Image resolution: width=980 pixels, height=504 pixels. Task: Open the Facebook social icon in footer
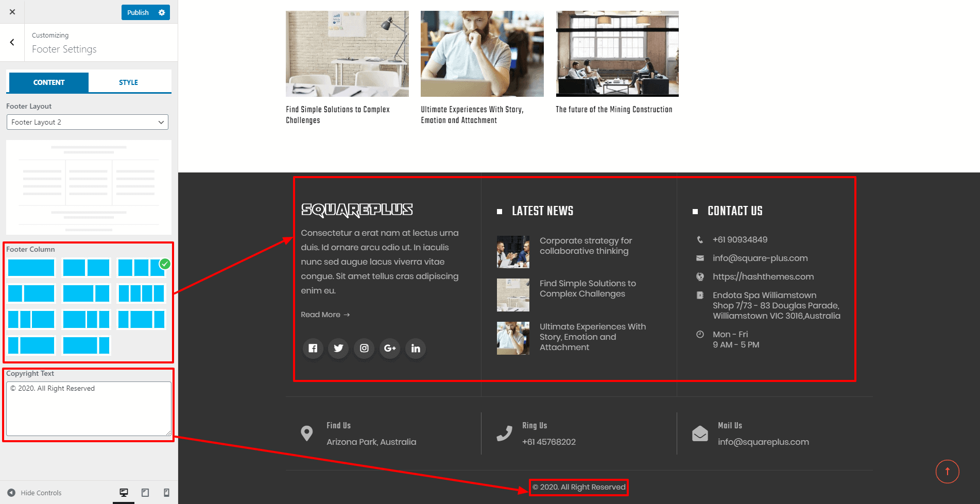313,349
